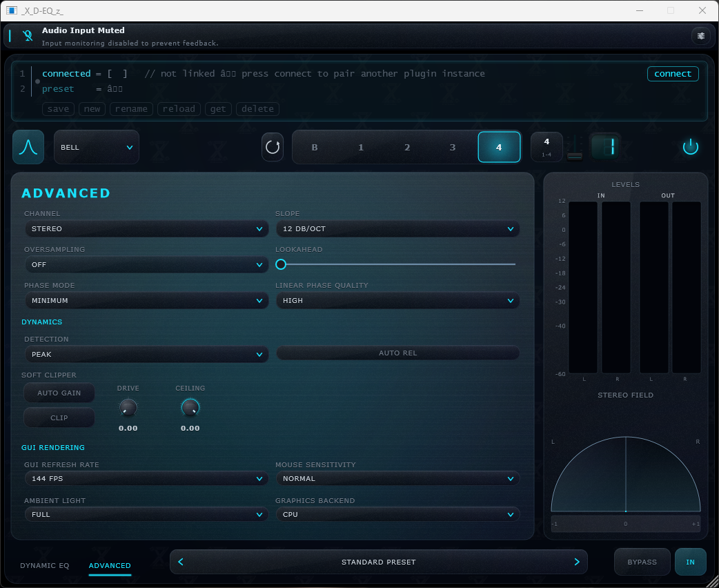Click the 'preset' code line text
The height and width of the screenshot is (588, 719).
point(58,89)
